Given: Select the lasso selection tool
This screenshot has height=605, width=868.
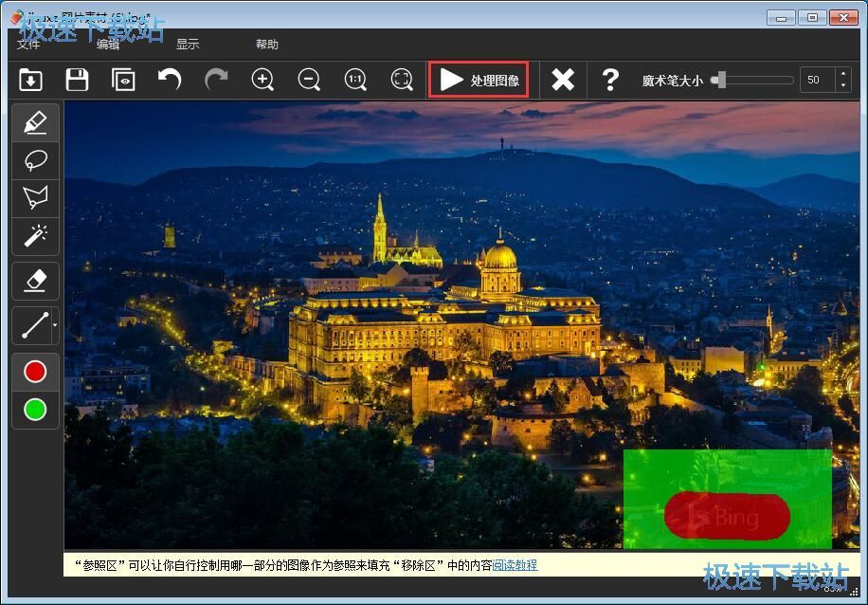Looking at the screenshot, I should (x=35, y=160).
